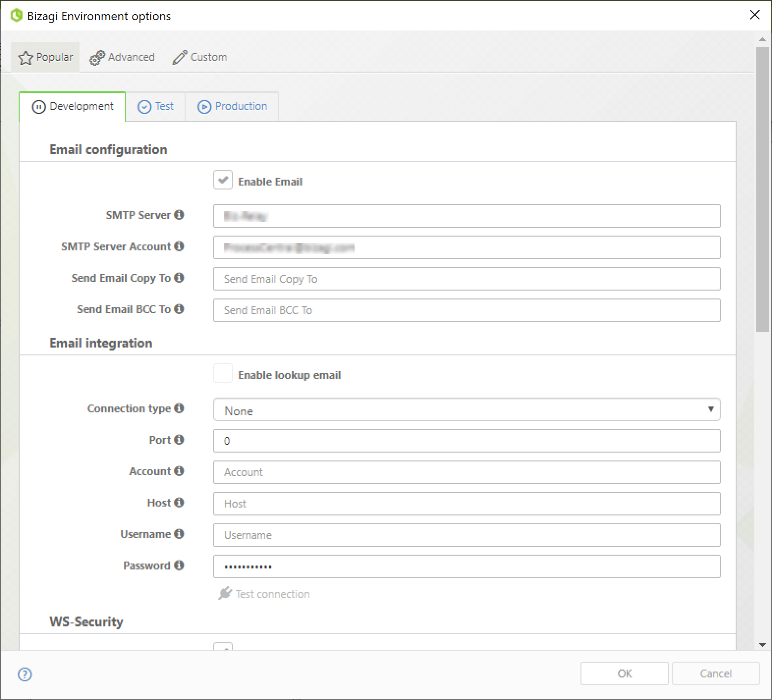Click the plug icon beside Test connection
The image size is (772, 700).
point(225,593)
